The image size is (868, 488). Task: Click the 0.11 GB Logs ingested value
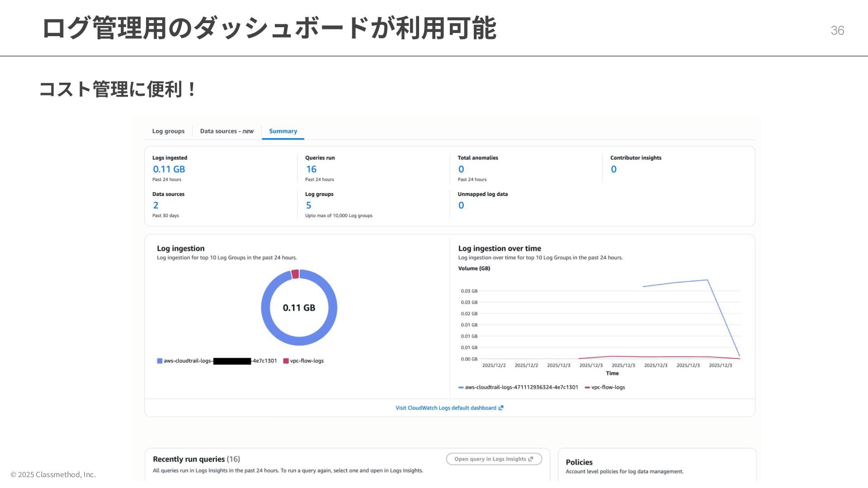(169, 169)
